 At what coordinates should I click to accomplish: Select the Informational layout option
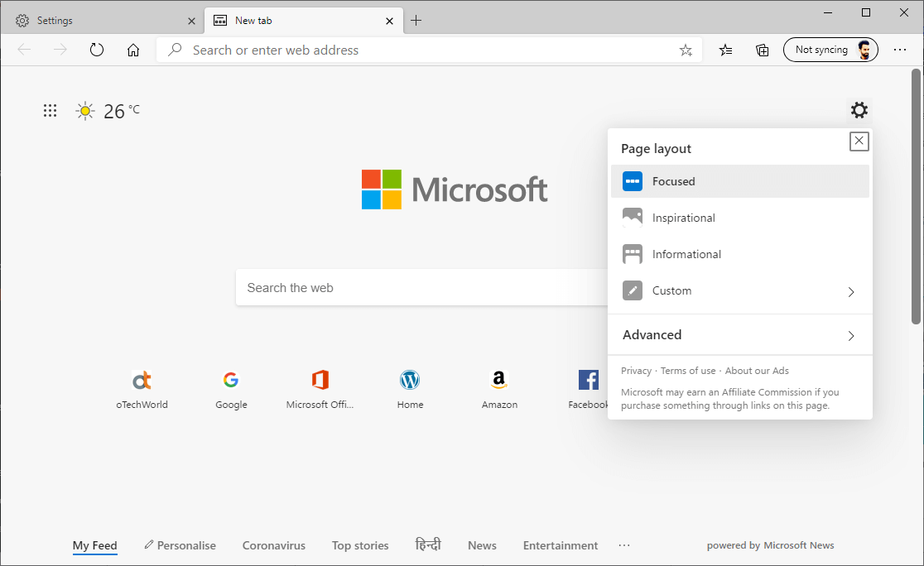[740, 254]
